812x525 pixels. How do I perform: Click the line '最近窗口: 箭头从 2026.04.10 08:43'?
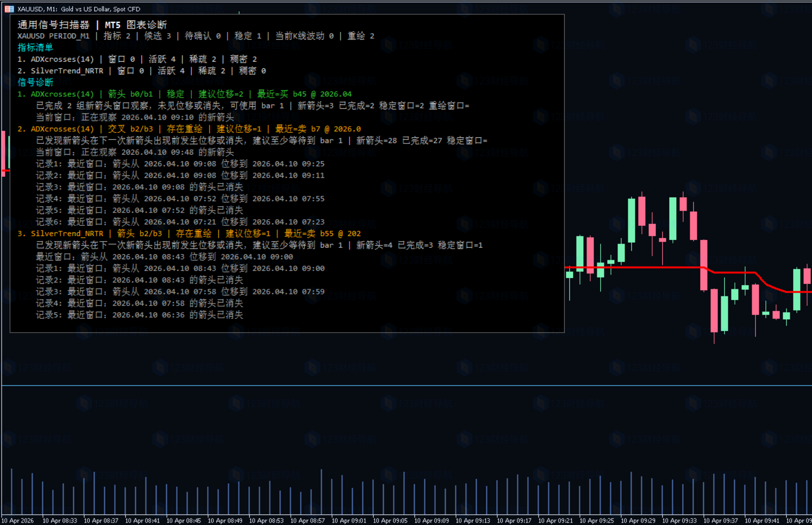pos(165,257)
